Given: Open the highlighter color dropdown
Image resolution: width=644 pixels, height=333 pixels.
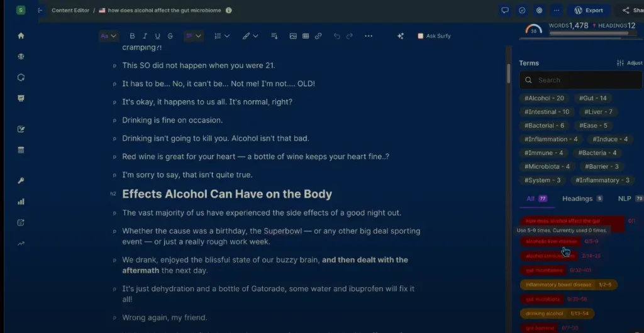Looking at the screenshot, I should [250, 36].
